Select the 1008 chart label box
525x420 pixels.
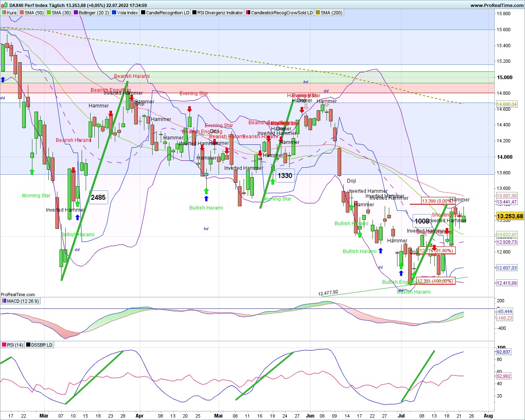coord(421,221)
